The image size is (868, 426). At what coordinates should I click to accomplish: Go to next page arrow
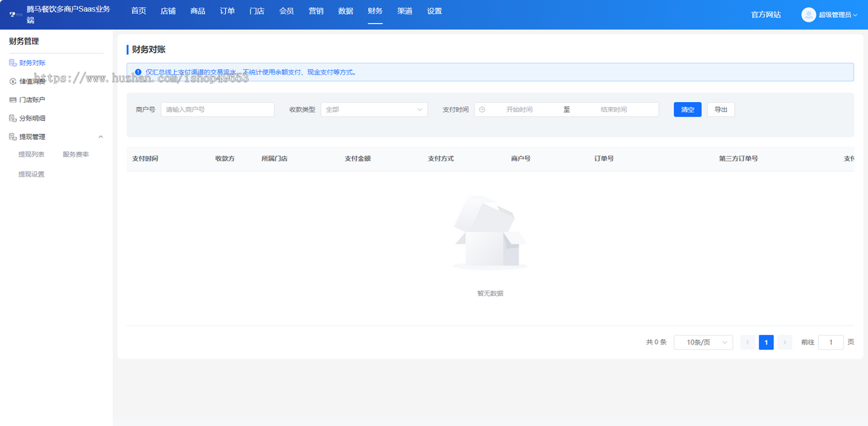click(785, 342)
